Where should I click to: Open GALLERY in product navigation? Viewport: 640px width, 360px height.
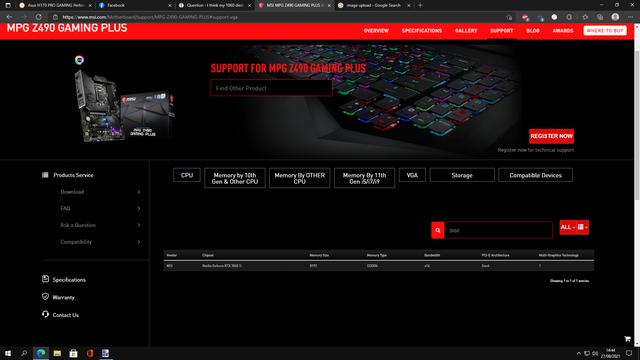(x=466, y=31)
